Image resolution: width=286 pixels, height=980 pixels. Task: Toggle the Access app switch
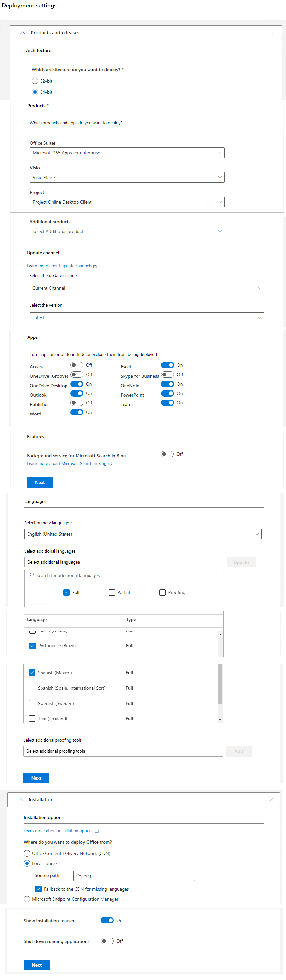click(x=77, y=365)
